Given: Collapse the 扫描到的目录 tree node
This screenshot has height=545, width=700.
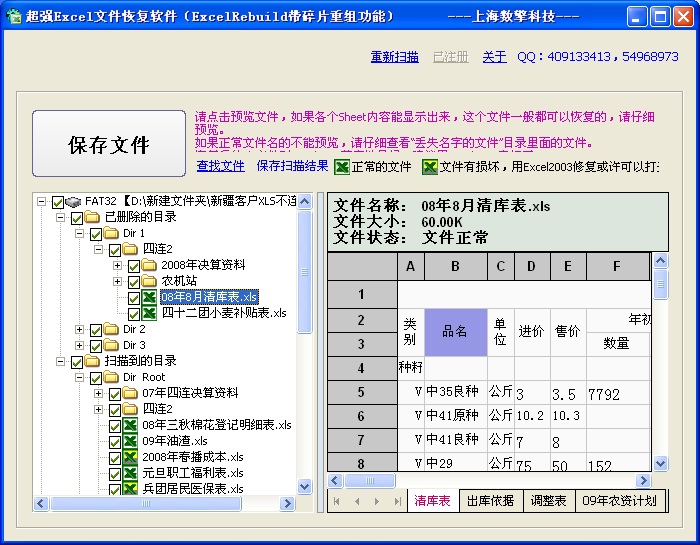Looking at the screenshot, I should click(x=61, y=361).
